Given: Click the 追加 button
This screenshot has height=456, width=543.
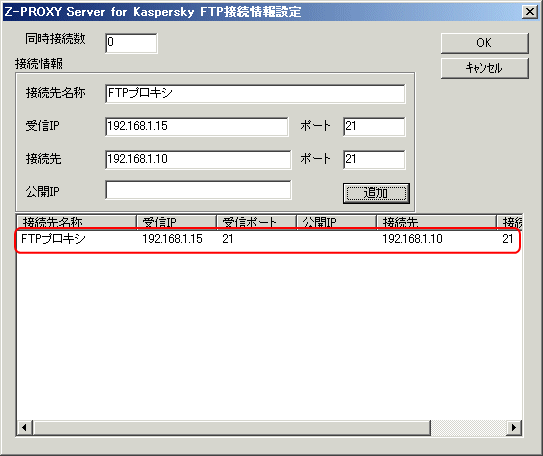Looking at the screenshot, I should tap(376, 193).
